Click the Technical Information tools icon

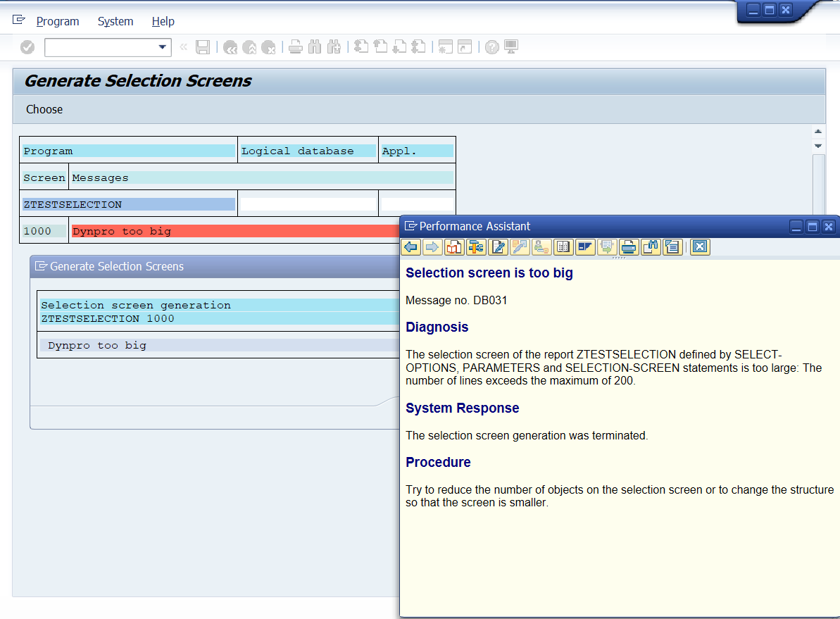[476, 247]
